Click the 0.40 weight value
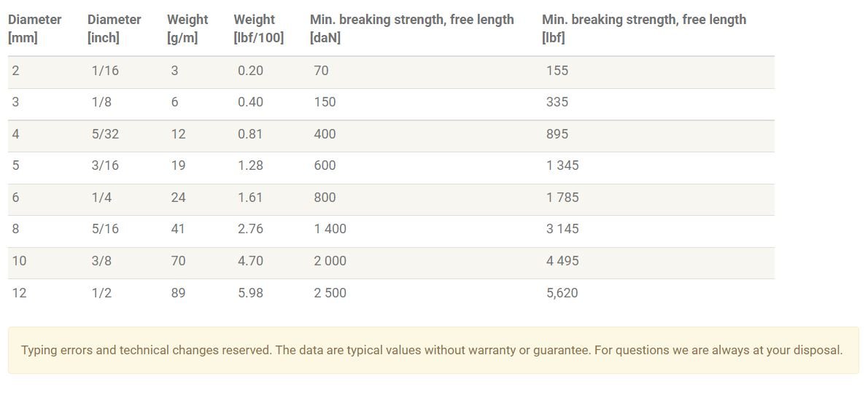This screenshot has height=398, width=868. coord(251,102)
